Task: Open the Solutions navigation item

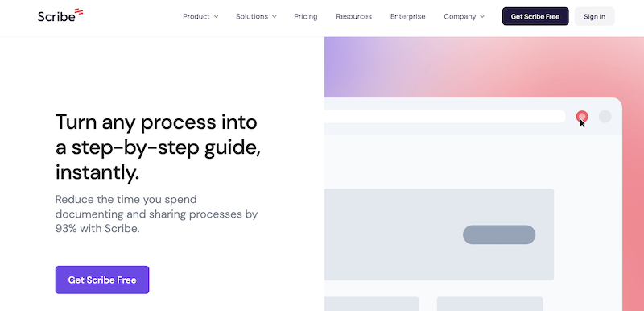Action: (x=256, y=16)
